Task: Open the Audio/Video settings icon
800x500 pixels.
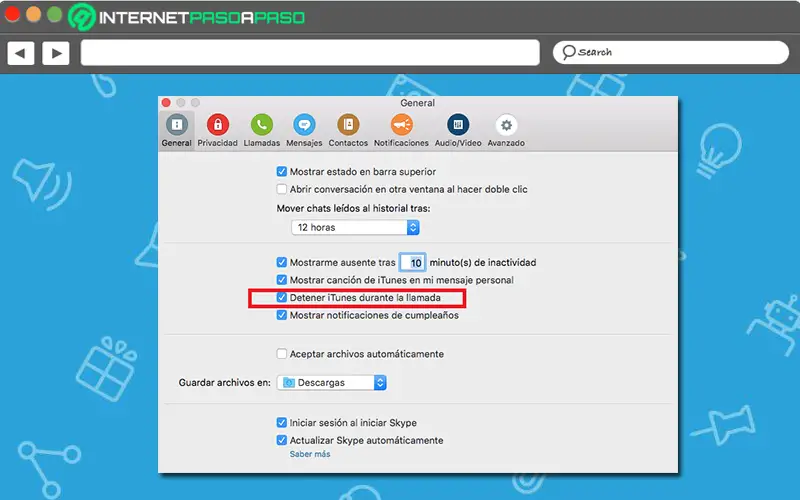Action: click(x=458, y=125)
